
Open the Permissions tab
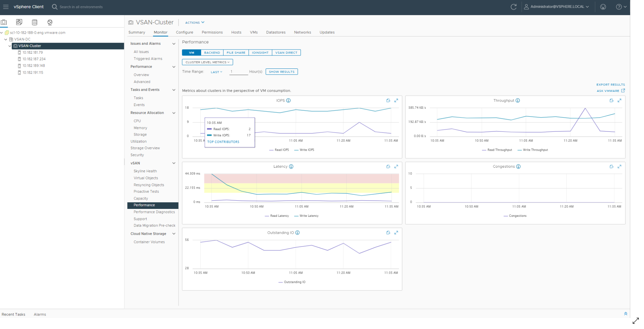tap(212, 32)
